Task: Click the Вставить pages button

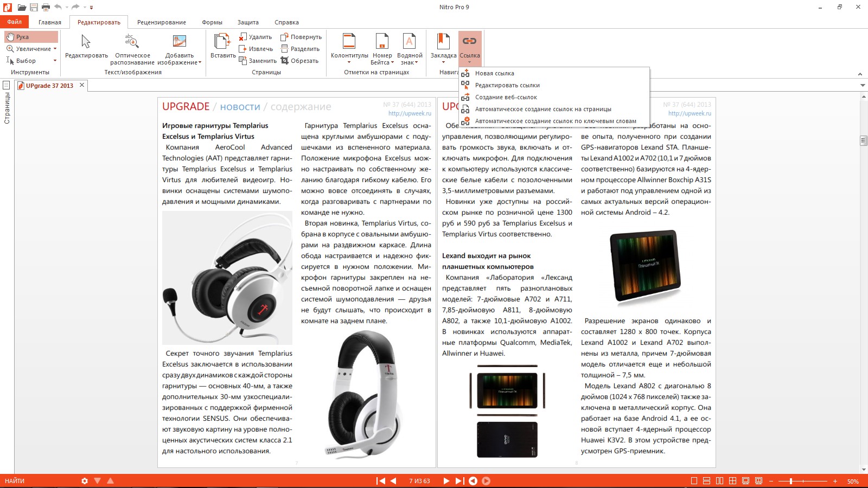Action: click(223, 47)
